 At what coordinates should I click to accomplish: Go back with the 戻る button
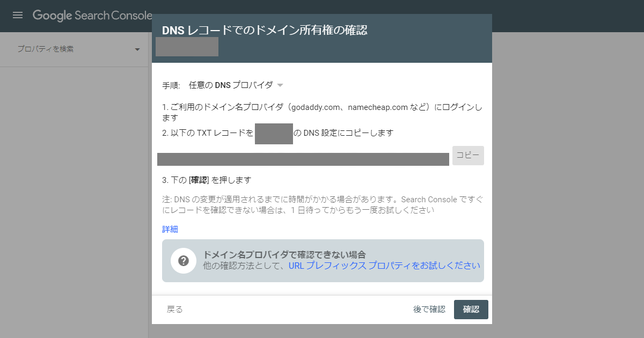pyautogui.click(x=175, y=309)
